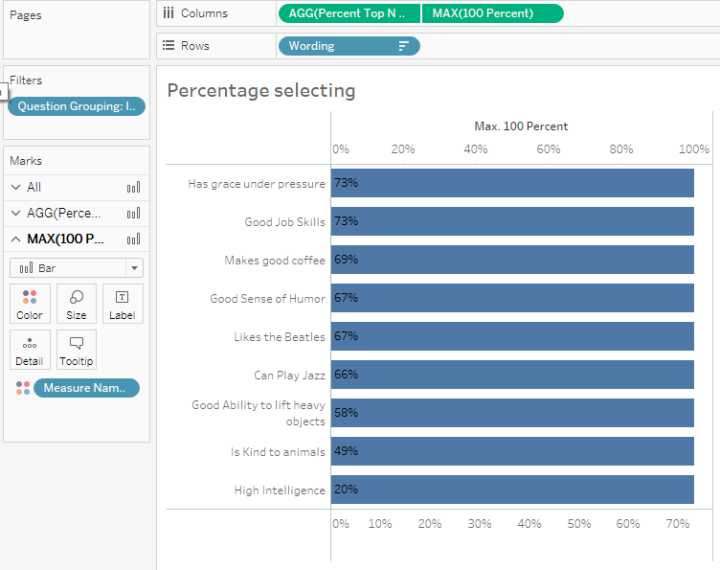Expand the AGG(Perce... marks section
The height and width of the screenshot is (570, 720).
16,213
